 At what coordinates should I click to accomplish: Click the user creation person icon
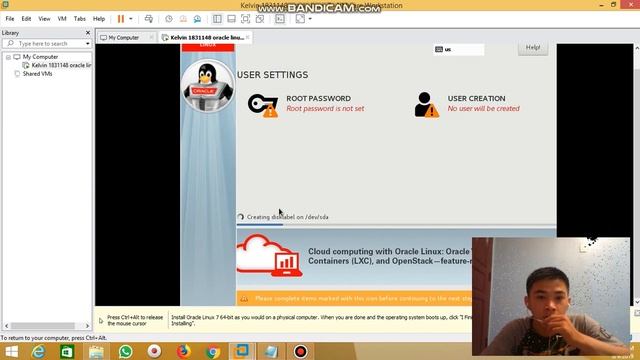pos(426,104)
